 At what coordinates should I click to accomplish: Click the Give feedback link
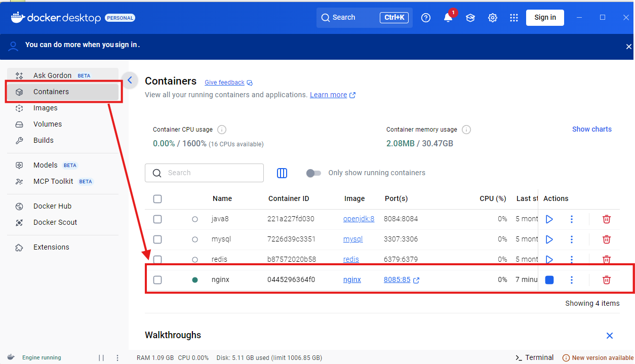coord(224,83)
